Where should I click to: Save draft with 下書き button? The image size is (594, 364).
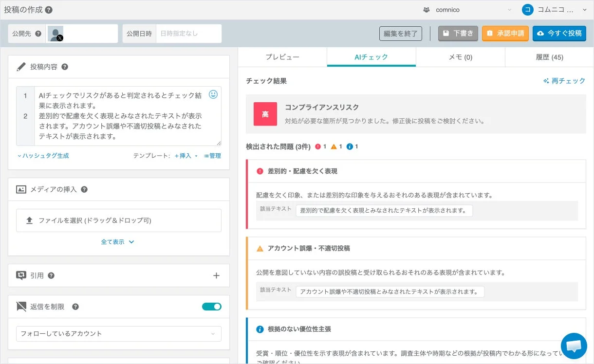(458, 34)
